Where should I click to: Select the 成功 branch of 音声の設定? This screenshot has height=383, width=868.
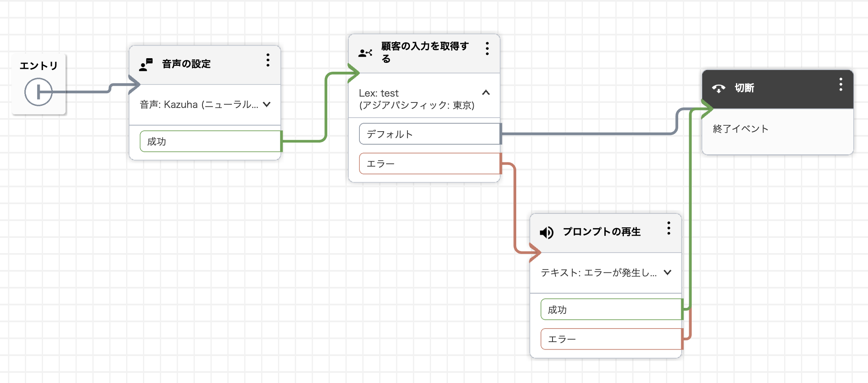coord(210,141)
